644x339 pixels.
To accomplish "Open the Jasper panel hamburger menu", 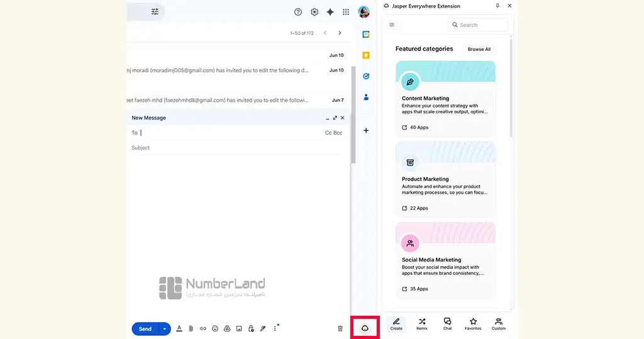I will [x=392, y=25].
